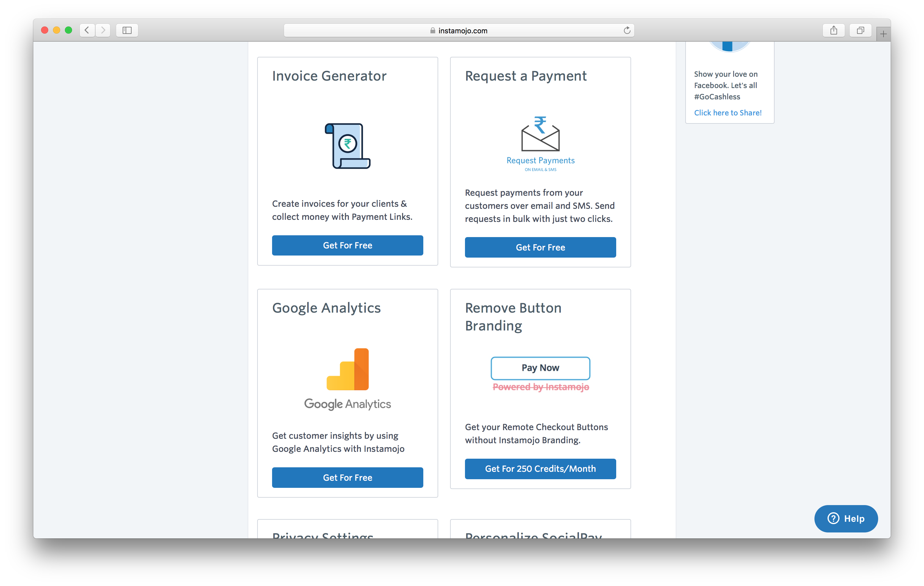924x586 pixels.
Task: Click the Pay Now sample button
Action: pyautogui.click(x=540, y=368)
